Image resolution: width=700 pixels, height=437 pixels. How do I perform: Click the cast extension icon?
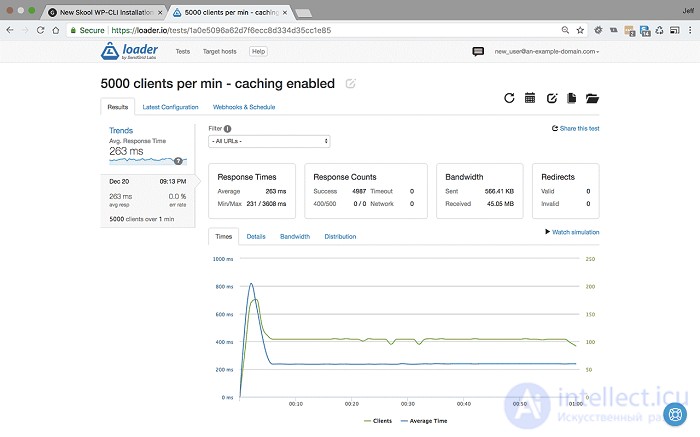(675, 30)
